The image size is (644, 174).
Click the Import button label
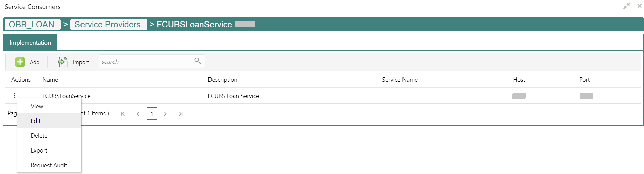[81, 62]
